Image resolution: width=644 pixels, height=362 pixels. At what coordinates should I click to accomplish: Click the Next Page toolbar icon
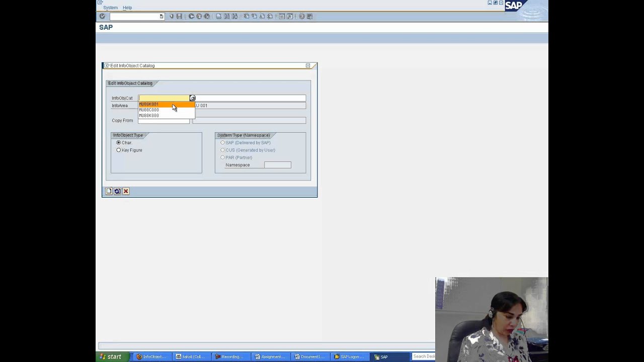[x=262, y=16]
